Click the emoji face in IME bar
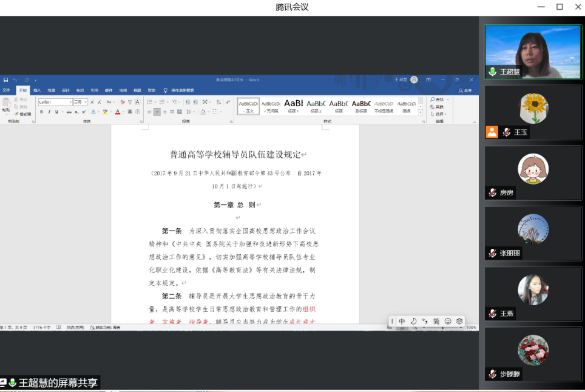Viewport: 585px width, 392px height. 448,321
